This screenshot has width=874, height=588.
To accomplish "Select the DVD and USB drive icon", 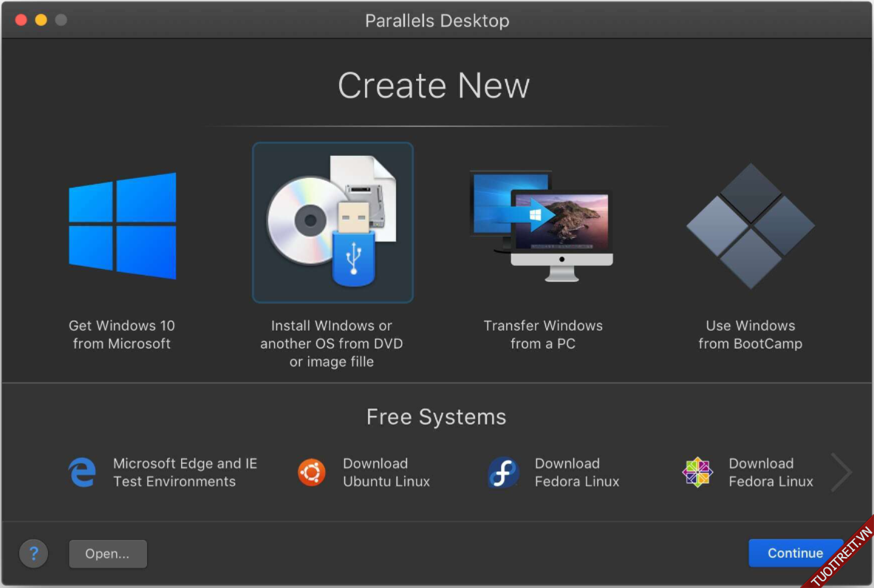I will [x=332, y=222].
